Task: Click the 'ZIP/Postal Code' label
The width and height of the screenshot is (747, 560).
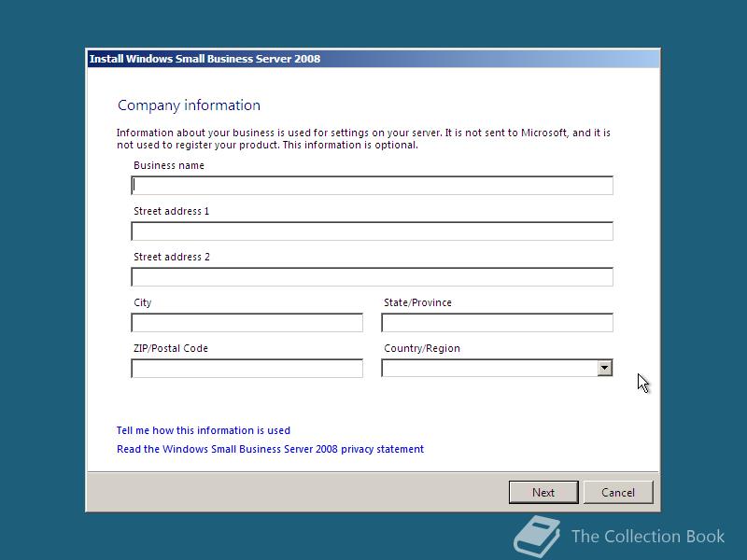Action: (x=171, y=348)
